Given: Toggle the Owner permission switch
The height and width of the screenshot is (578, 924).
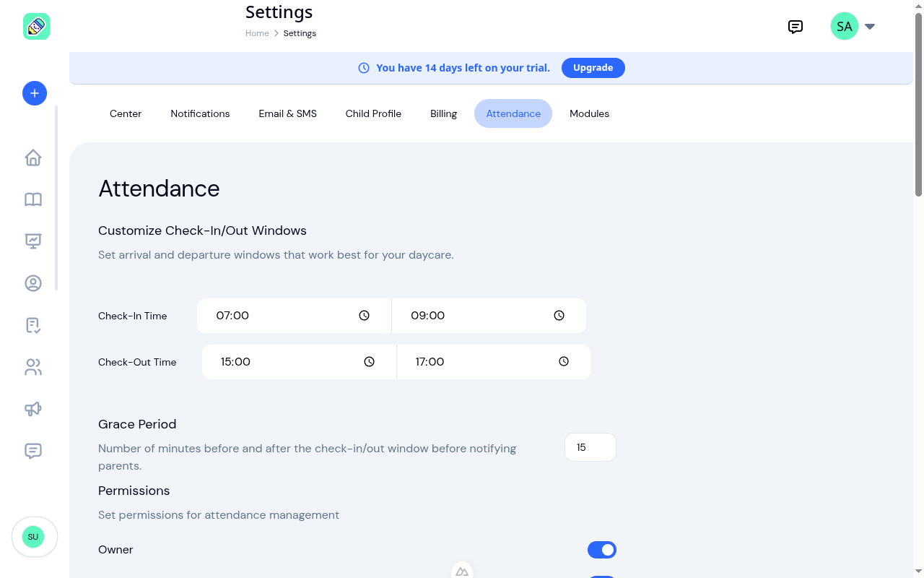Looking at the screenshot, I should [602, 550].
